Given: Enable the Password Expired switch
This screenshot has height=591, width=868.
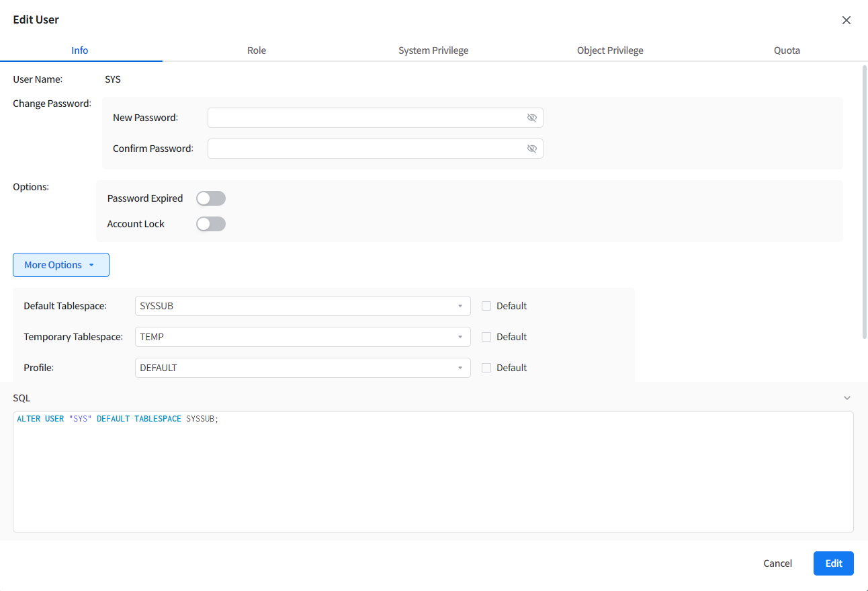Looking at the screenshot, I should tap(211, 198).
